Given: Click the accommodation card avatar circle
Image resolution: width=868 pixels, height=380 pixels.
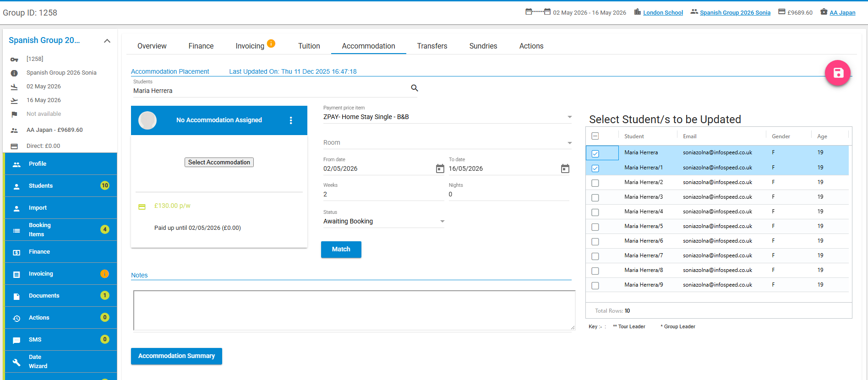Looking at the screenshot, I should (x=147, y=120).
